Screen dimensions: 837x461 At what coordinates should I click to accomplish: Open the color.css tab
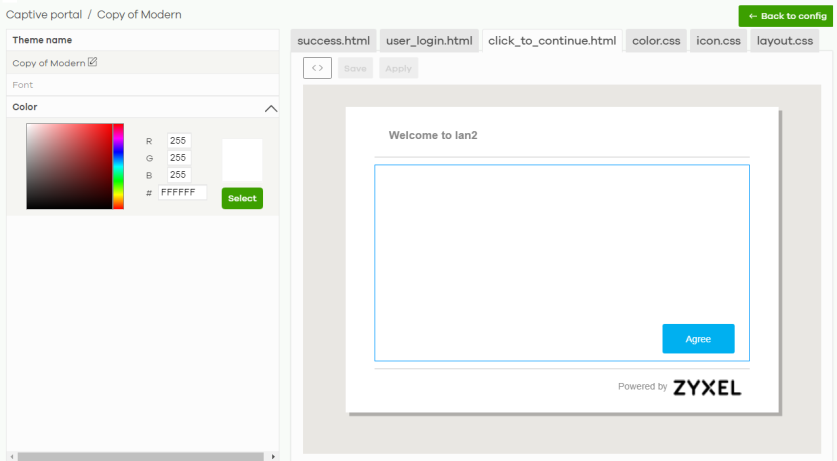point(656,41)
